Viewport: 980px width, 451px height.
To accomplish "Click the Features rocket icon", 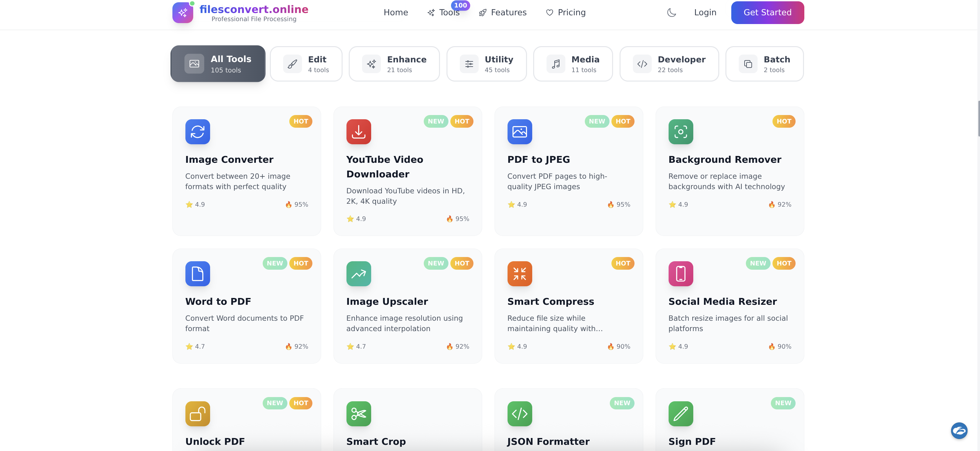I will [x=483, y=13].
